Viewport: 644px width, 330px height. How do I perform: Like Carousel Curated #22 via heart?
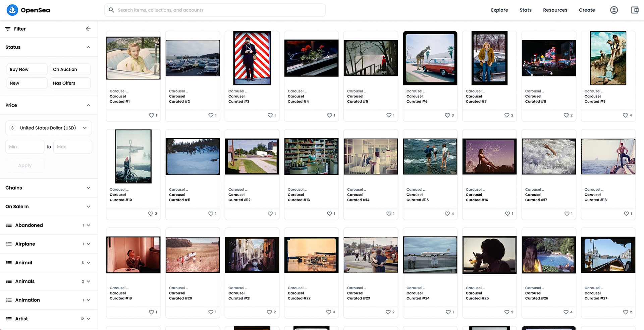(x=329, y=312)
